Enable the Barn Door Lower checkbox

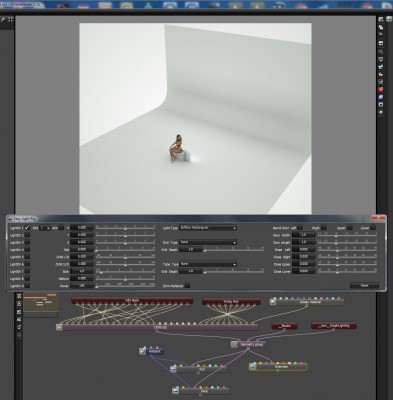[373, 228]
